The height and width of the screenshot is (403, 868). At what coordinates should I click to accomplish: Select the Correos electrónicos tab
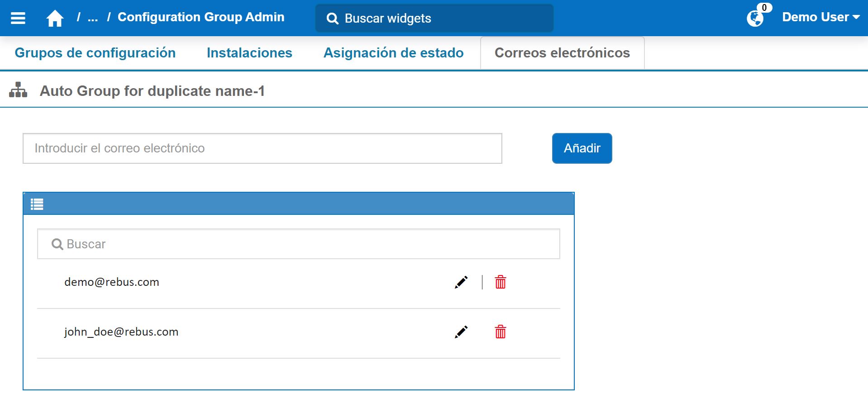562,53
